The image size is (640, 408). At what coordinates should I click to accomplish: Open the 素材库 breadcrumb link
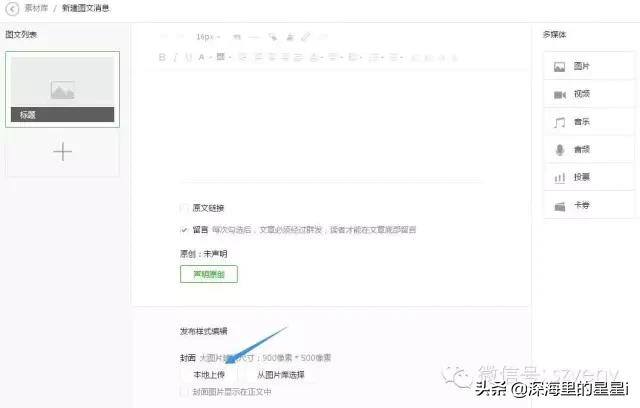point(36,8)
